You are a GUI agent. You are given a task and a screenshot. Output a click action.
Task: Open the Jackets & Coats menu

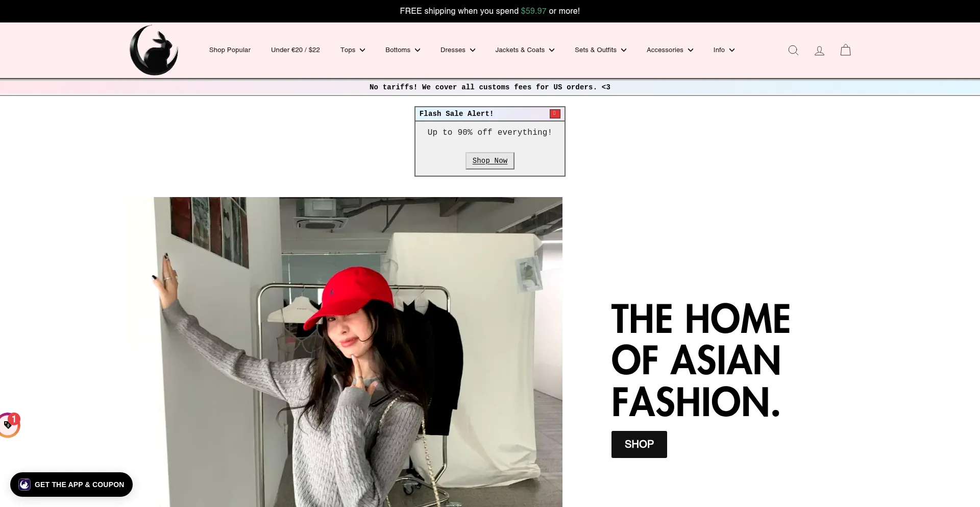(525, 50)
